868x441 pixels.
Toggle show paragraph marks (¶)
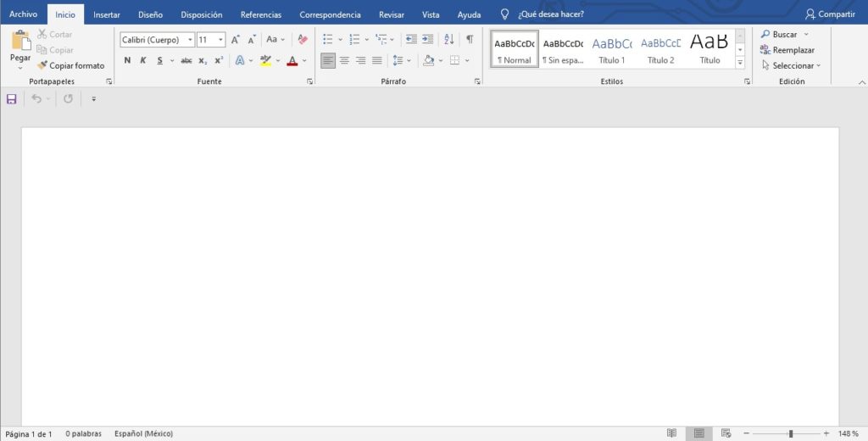click(470, 39)
